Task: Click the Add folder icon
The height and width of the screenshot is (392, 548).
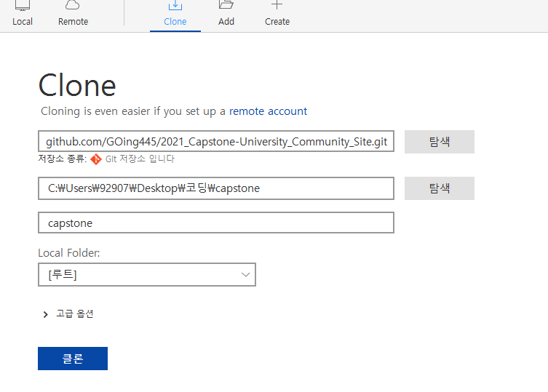Action: tap(226, 4)
